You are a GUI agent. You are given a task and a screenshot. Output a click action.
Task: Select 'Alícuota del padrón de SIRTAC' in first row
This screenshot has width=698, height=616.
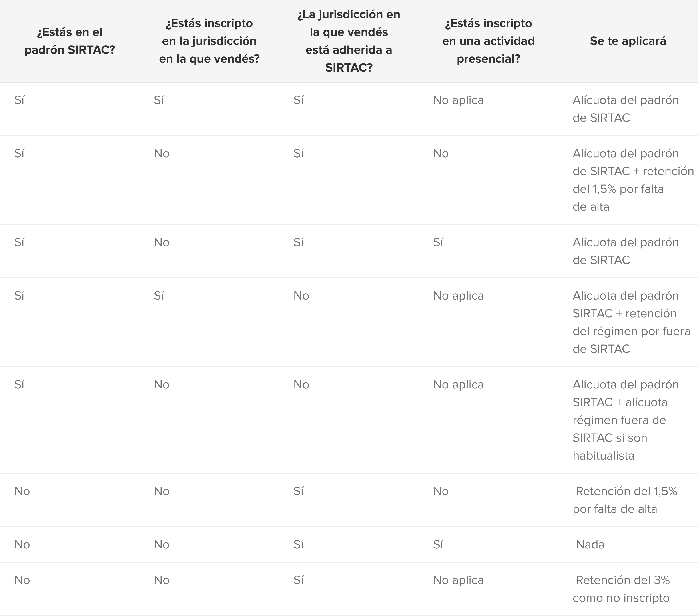tap(625, 109)
